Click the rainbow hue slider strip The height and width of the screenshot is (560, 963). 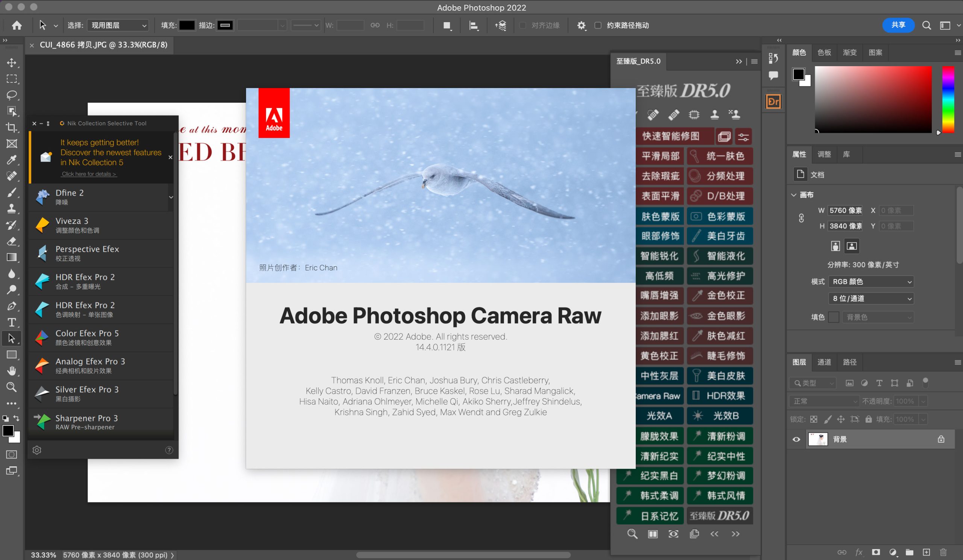948,99
